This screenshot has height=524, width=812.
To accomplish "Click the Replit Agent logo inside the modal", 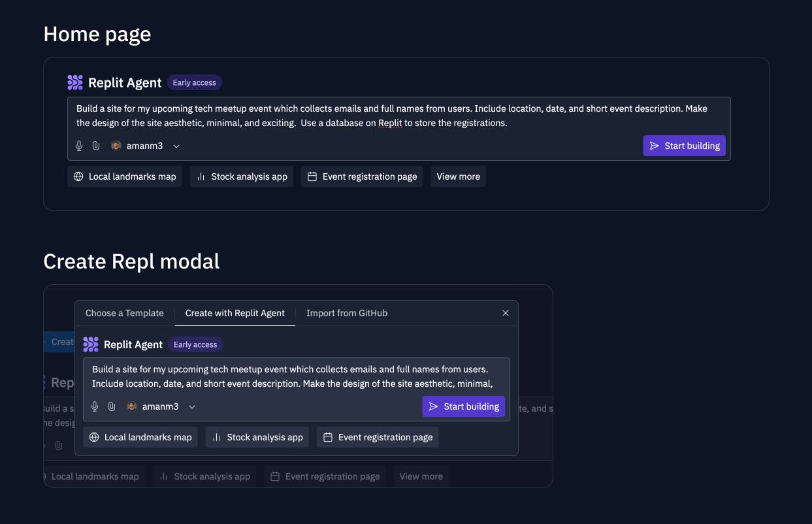I will click(91, 344).
